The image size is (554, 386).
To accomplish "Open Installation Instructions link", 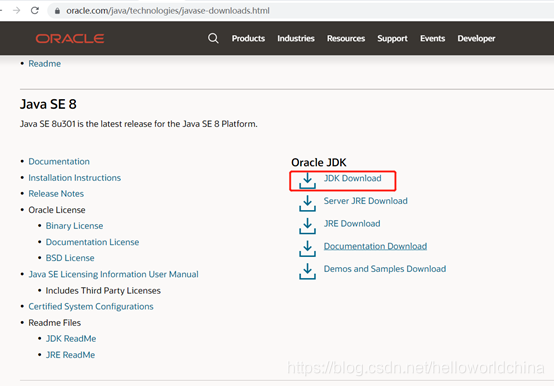I will tap(75, 178).
